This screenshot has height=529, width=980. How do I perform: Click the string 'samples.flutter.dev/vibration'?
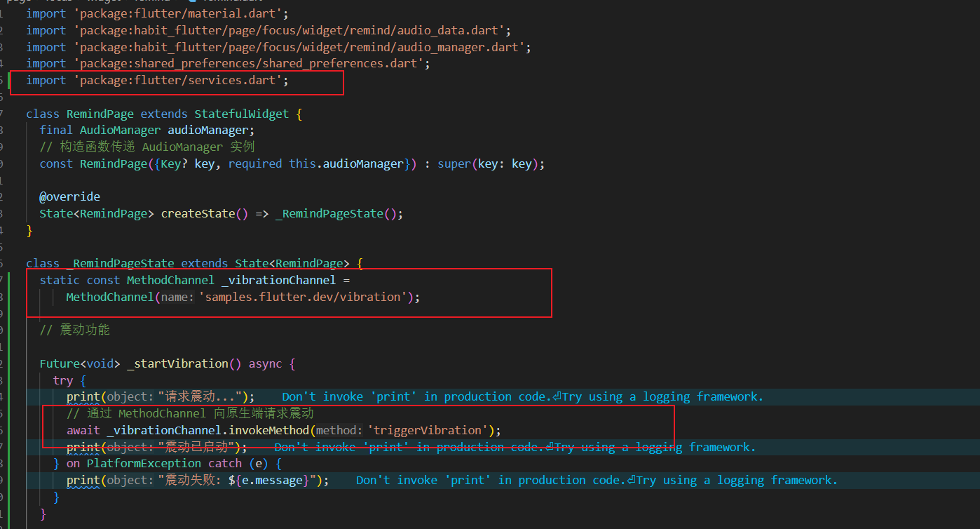pos(303,297)
